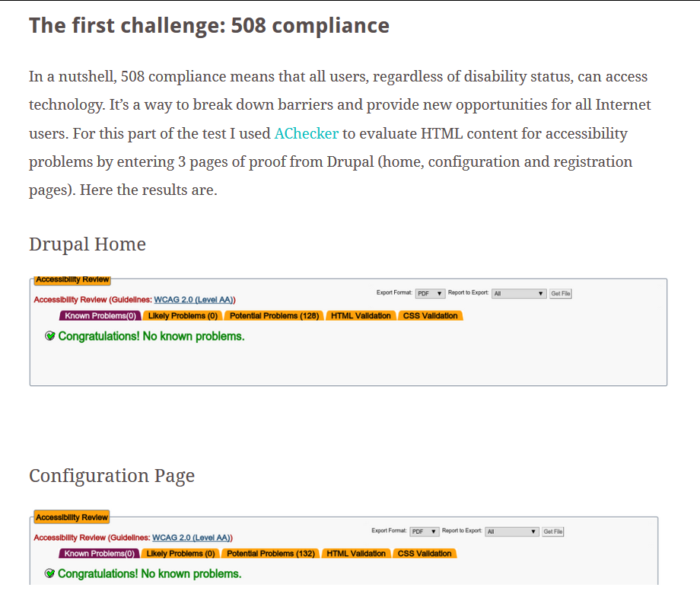The width and height of the screenshot is (700, 597).
Task: Click the 'Configuration Page' subheading
Action: pos(112,476)
